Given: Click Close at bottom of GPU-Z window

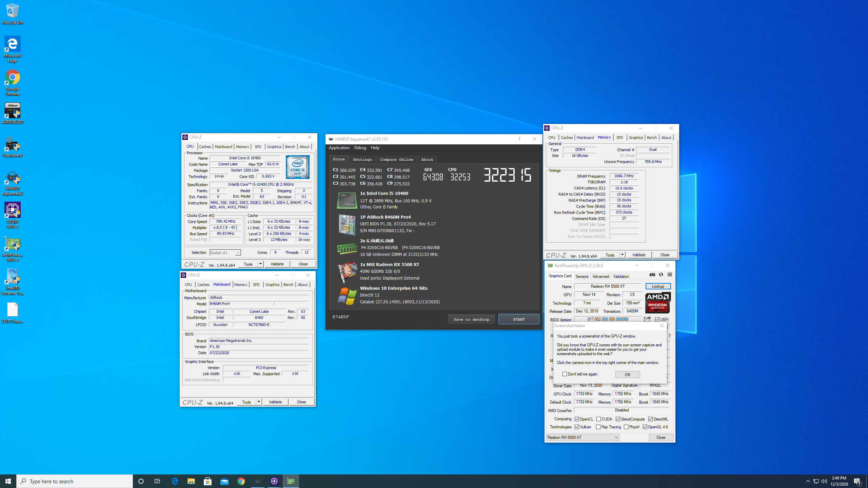Looking at the screenshot, I should click(661, 438).
